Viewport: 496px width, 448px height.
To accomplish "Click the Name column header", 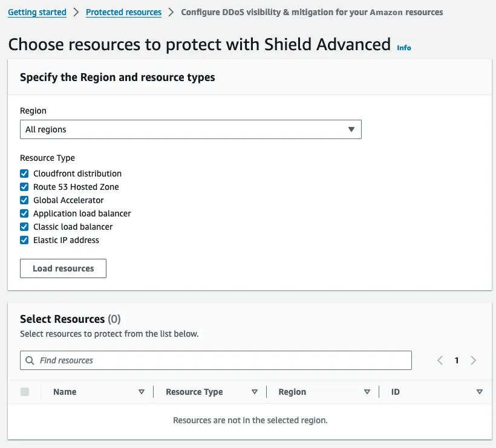I will pyautogui.click(x=65, y=392).
